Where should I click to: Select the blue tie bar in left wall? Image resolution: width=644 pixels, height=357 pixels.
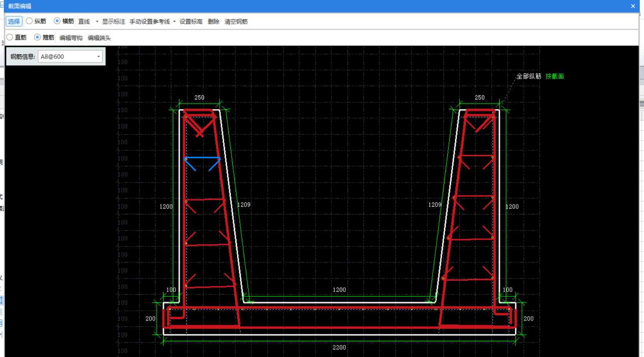pyautogui.click(x=202, y=158)
